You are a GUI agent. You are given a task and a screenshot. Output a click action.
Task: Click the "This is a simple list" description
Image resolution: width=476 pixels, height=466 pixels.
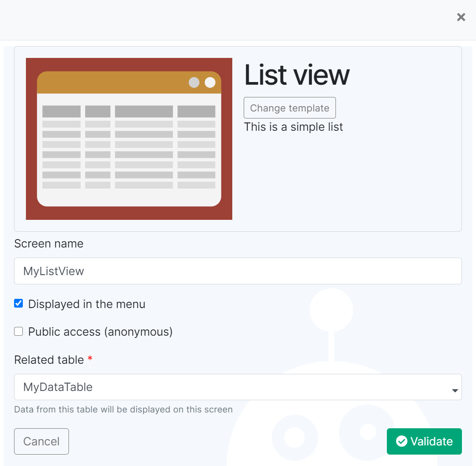293,127
